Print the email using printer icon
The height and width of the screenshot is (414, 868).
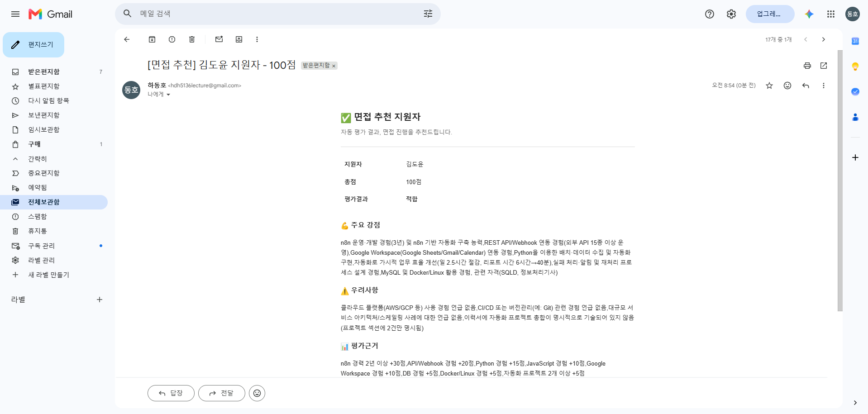[x=807, y=66]
